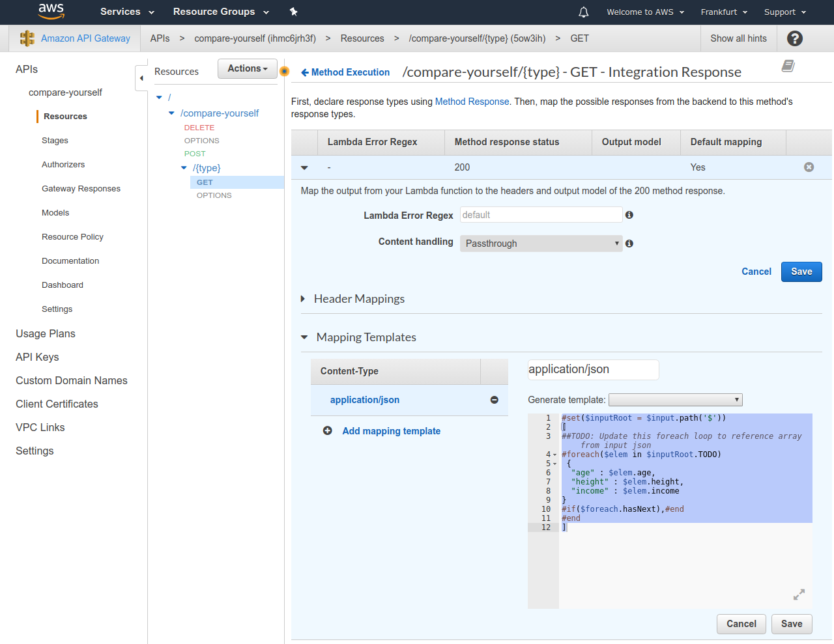Viewport: 834px width, 644px height.
Task: Open Stages in the sidebar
Action: (x=55, y=141)
